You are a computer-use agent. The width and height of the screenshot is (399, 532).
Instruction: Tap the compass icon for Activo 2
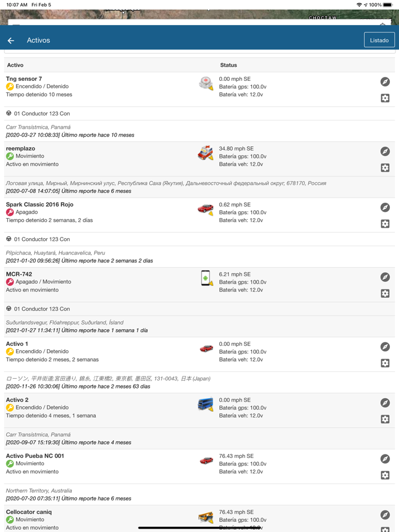pos(385,403)
